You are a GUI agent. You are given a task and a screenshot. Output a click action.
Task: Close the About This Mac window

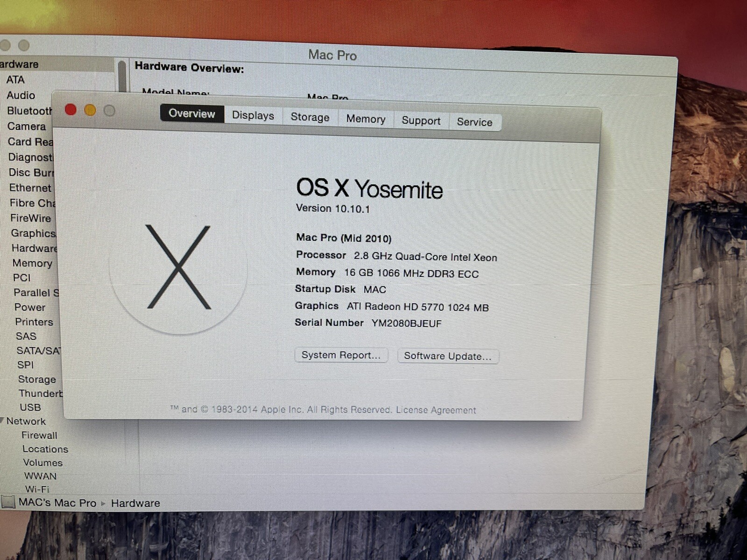point(71,110)
